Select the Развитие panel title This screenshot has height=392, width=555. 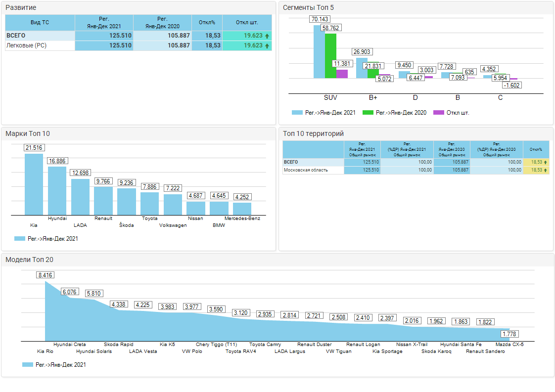point(21,8)
